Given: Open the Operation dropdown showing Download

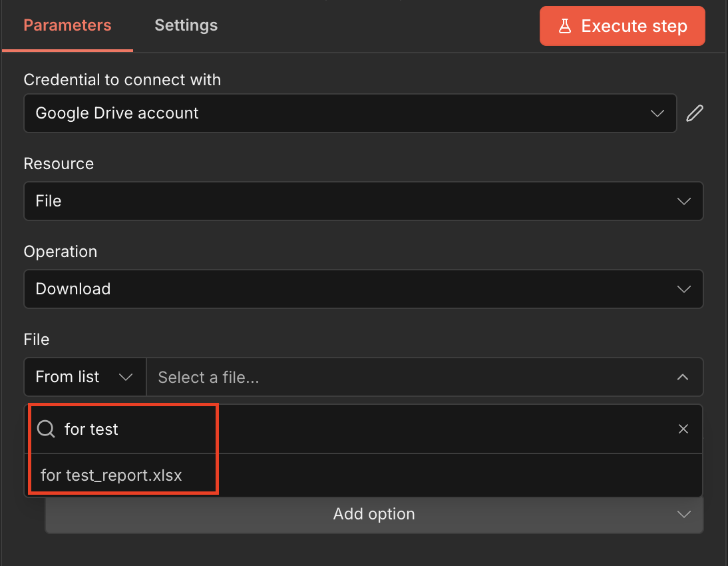Looking at the screenshot, I should [x=363, y=289].
